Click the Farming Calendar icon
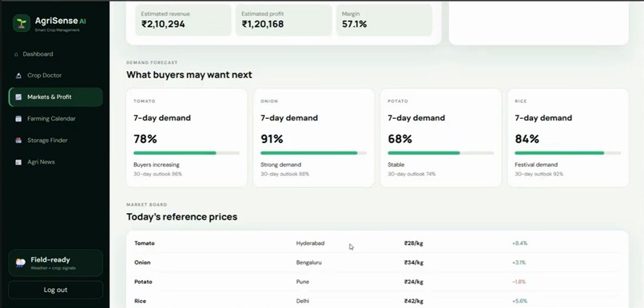The width and height of the screenshot is (644, 308). (18, 119)
